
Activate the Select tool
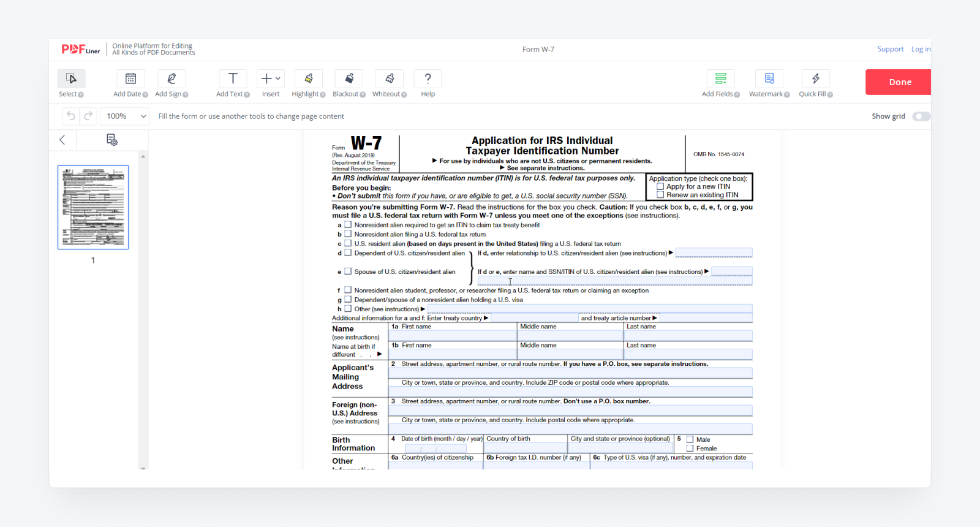click(71, 78)
